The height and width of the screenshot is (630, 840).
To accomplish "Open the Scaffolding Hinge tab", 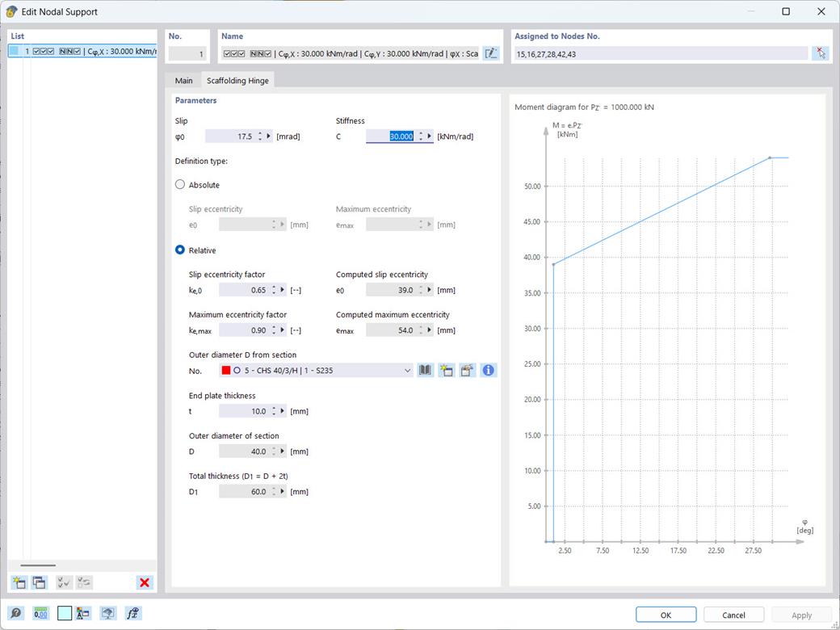I will tap(237, 80).
